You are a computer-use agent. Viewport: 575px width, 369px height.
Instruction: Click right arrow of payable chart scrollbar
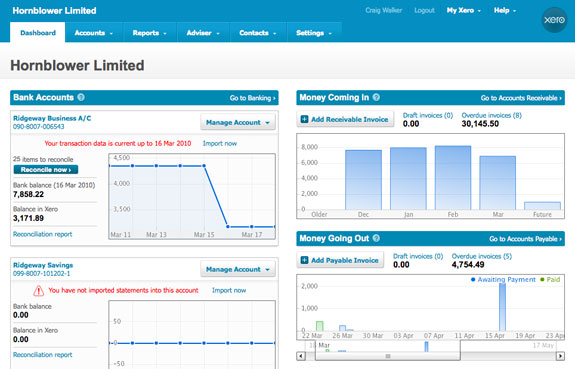(560, 356)
